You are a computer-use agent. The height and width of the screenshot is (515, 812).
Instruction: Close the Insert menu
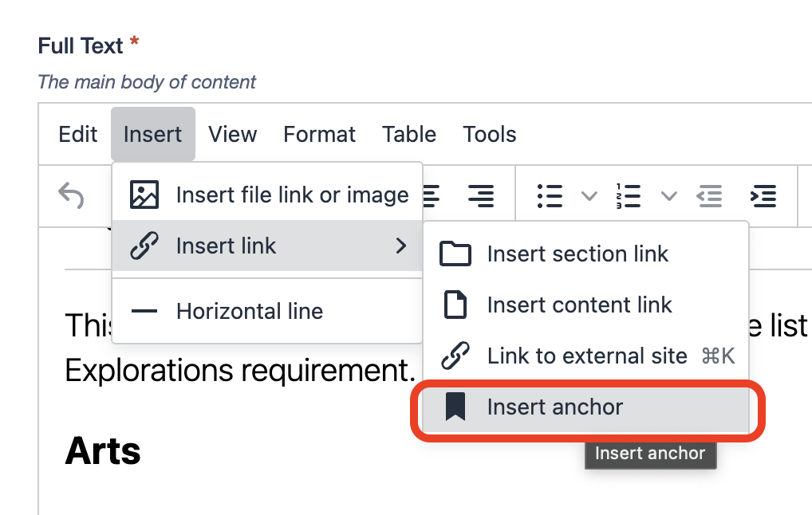coord(153,135)
